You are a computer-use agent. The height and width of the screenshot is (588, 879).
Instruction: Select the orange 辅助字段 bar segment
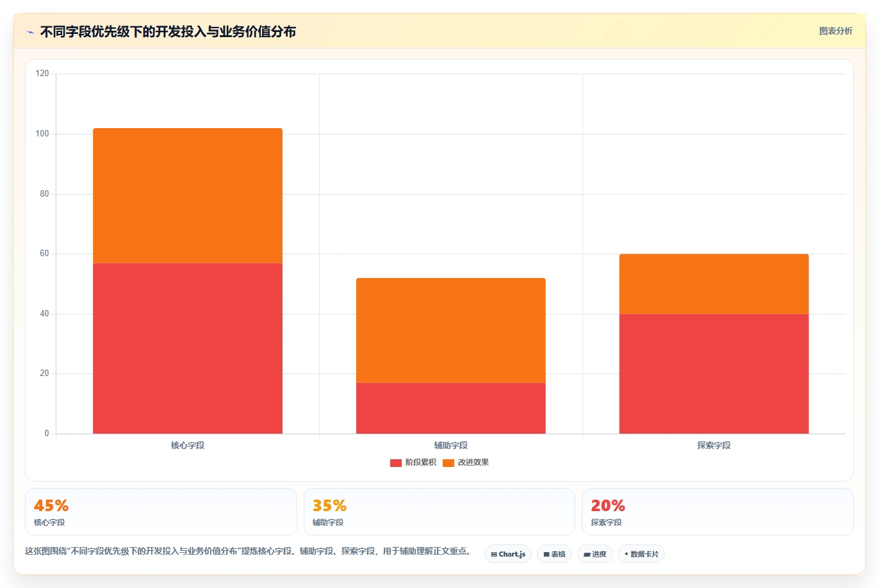tap(451, 331)
